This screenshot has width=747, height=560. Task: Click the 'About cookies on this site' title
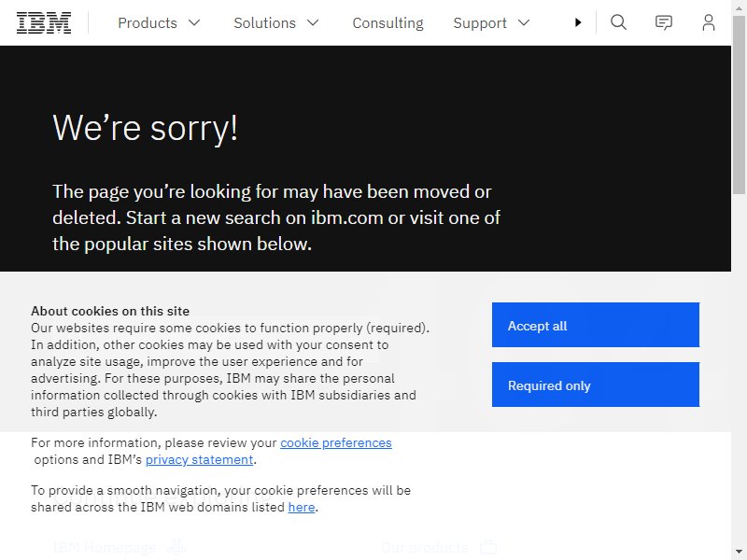click(110, 311)
